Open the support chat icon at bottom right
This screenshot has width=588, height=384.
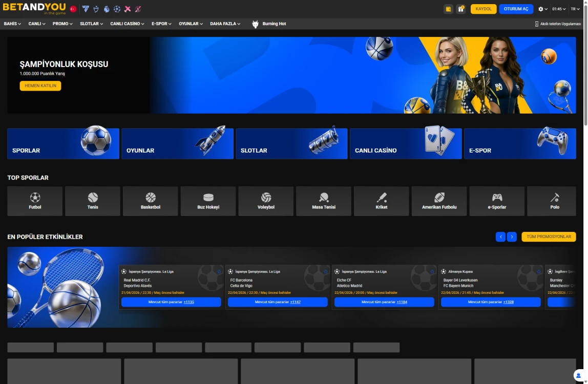(579, 375)
